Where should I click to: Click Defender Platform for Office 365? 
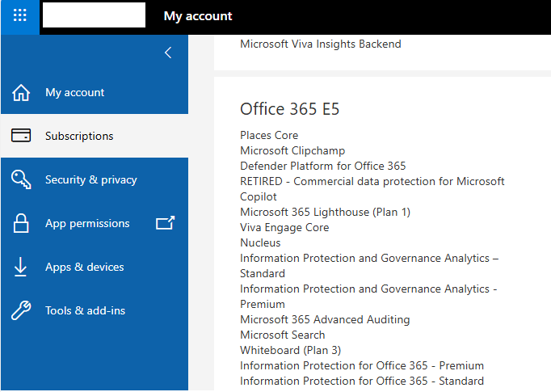(x=323, y=166)
